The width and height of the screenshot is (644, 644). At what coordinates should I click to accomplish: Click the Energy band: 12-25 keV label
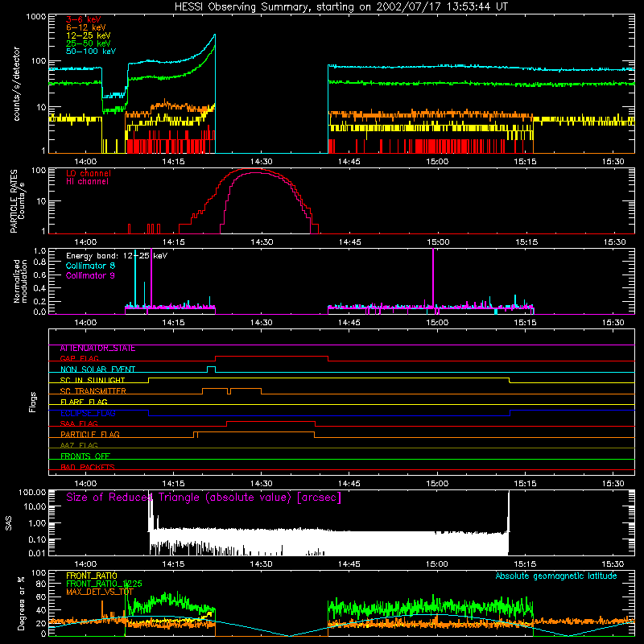click(117, 256)
